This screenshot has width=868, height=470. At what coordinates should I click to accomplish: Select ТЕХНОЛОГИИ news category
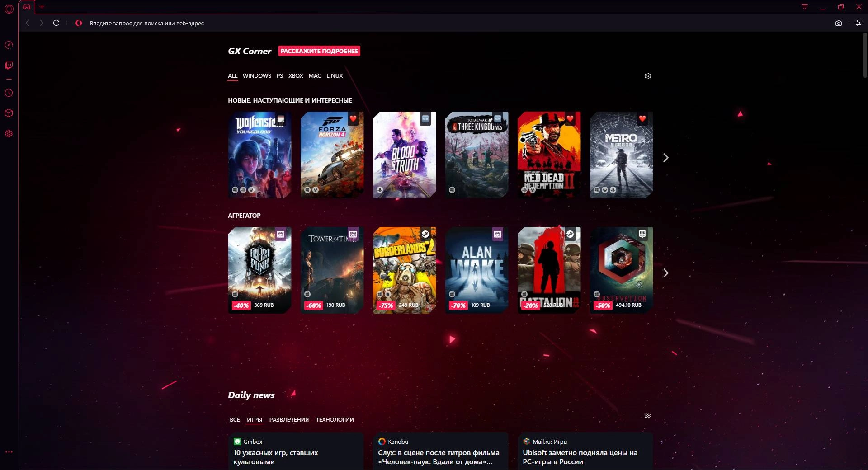(x=335, y=420)
